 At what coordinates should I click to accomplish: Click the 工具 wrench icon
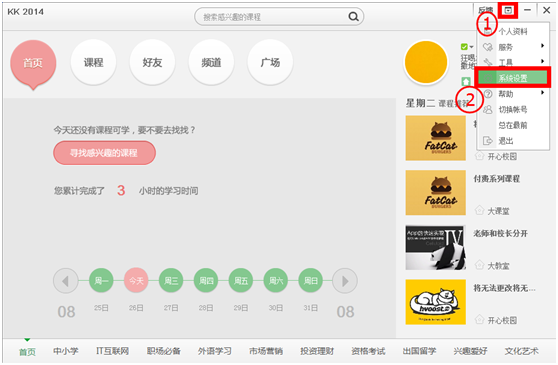[488, 63]
